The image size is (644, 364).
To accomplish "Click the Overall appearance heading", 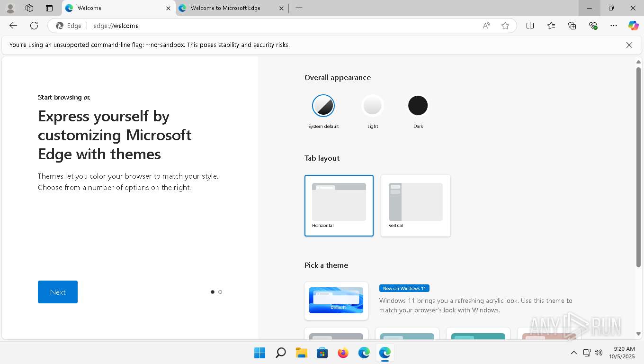I will 338,78.
